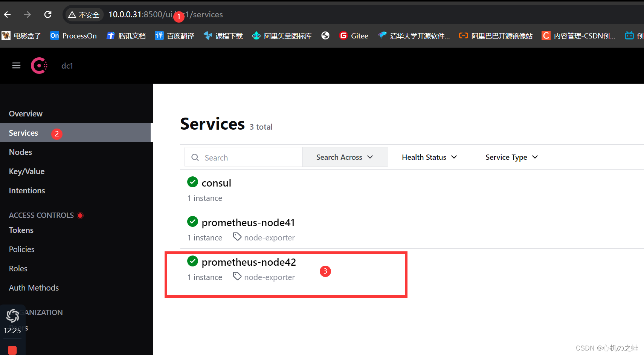
Task: Click '1 instance' under prometheus-node41
Action: tap(205, 238)
